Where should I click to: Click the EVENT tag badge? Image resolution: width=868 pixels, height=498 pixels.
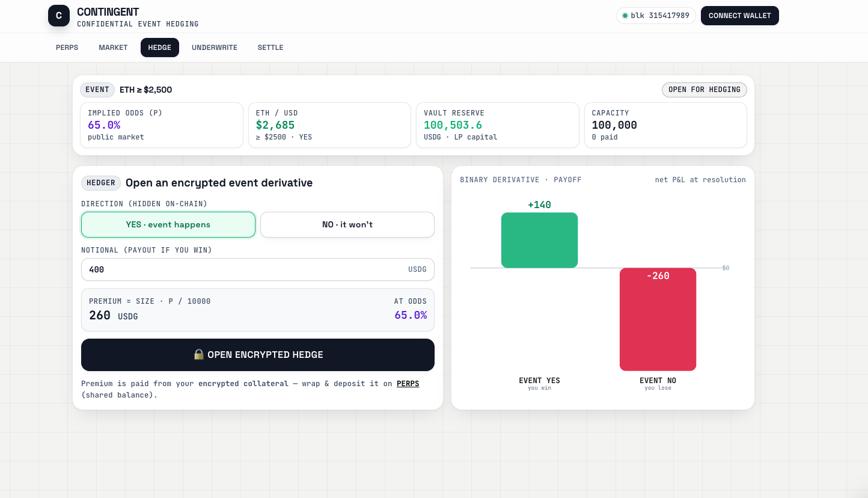(97, 90)
